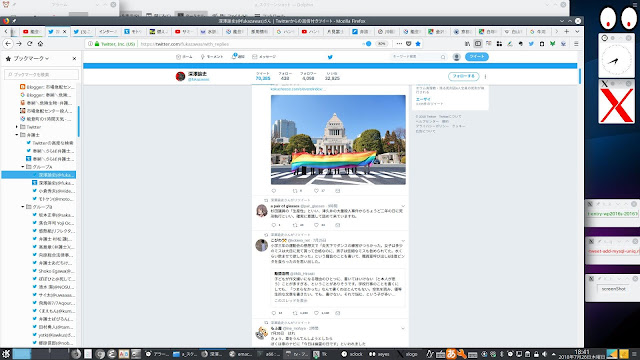
Task: Open the 'Twitterの高度な検索' bookmark
Action: [50, 143]
